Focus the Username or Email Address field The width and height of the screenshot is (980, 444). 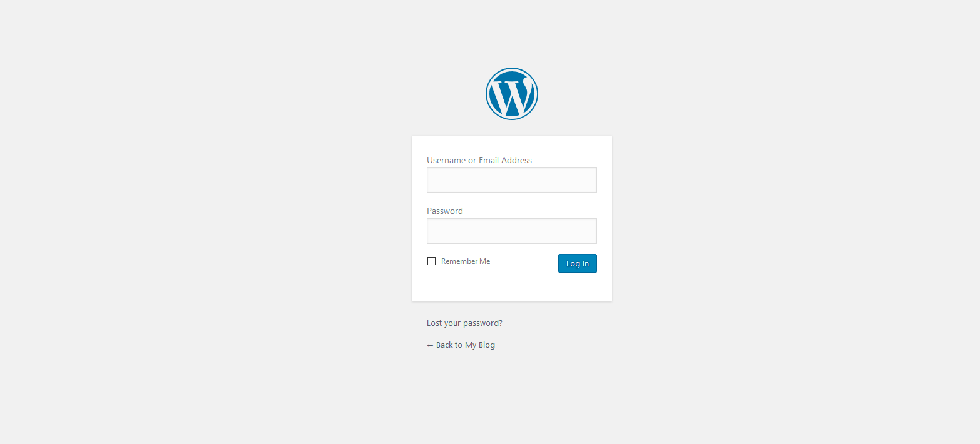(x=512, y=179)
